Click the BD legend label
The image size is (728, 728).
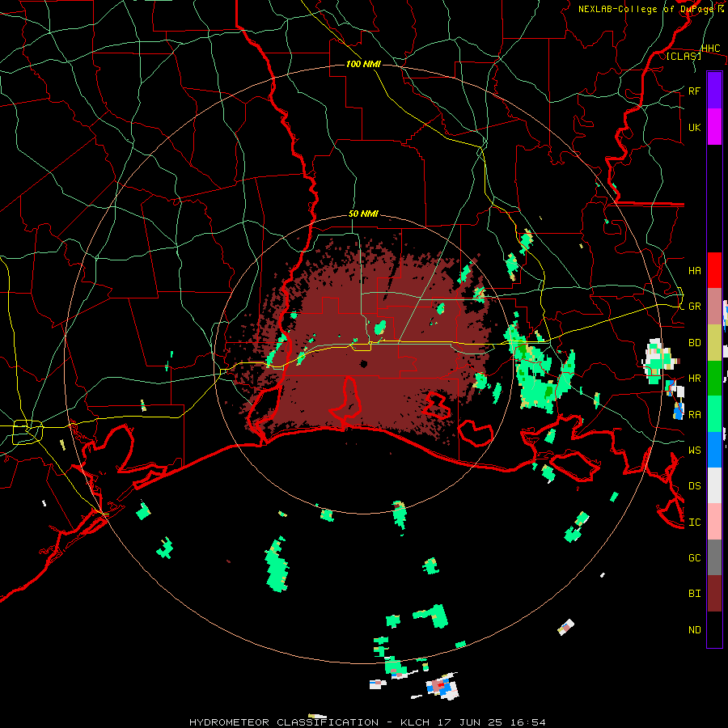click(x=694, y=343)
